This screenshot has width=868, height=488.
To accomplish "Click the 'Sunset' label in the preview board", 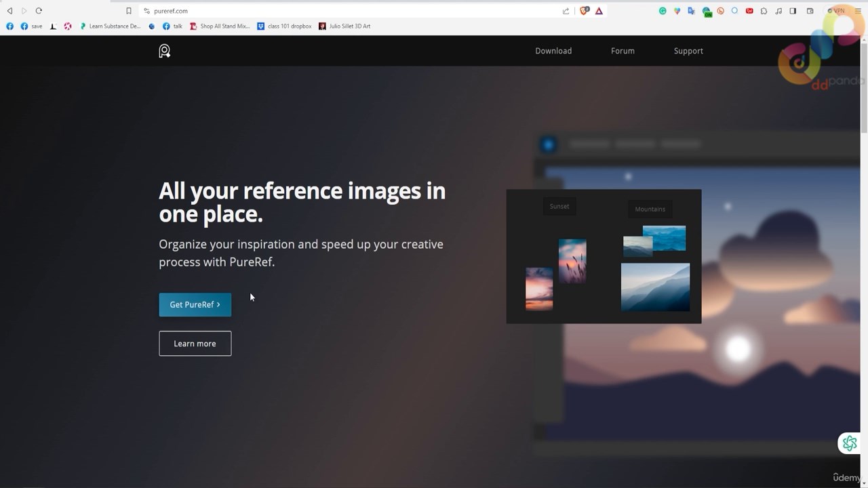I will 559,206.
